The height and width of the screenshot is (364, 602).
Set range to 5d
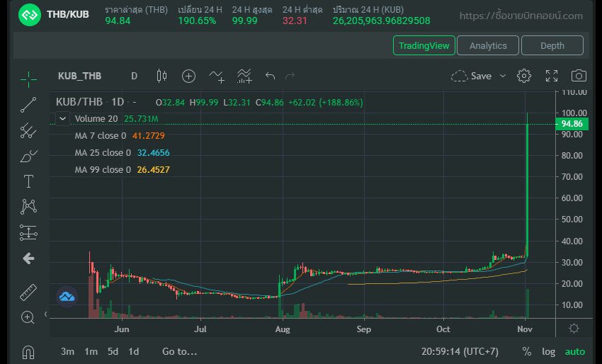pyautogui.click(x=113, y=351)
